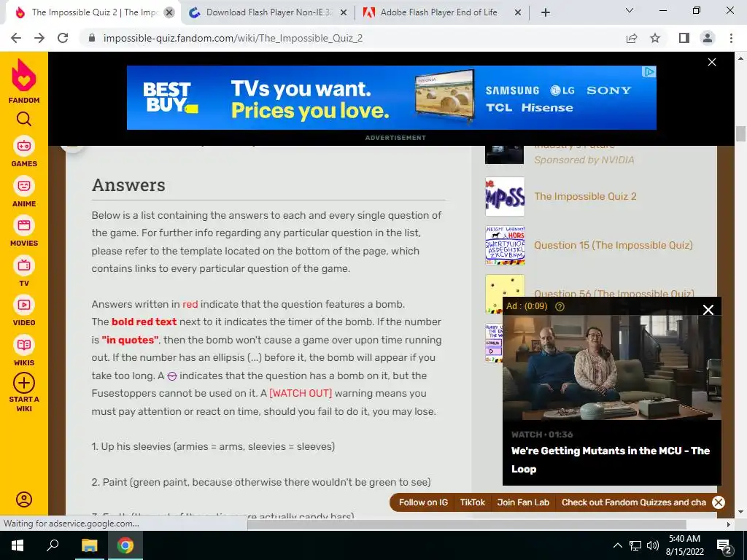This screenshot has height=560, width=747.
Task: Open Question 15 (The Impossible Quiz) link
Action: (x=613, y=245)
